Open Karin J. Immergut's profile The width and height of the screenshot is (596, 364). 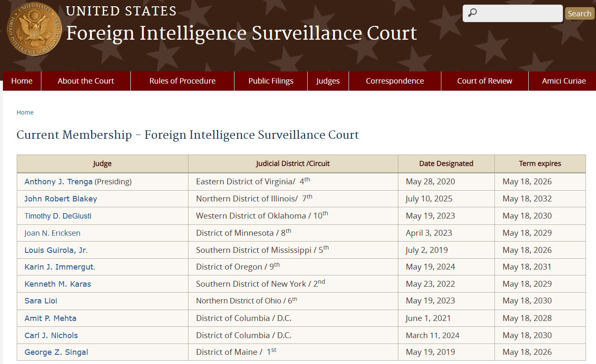coord(59,267)
